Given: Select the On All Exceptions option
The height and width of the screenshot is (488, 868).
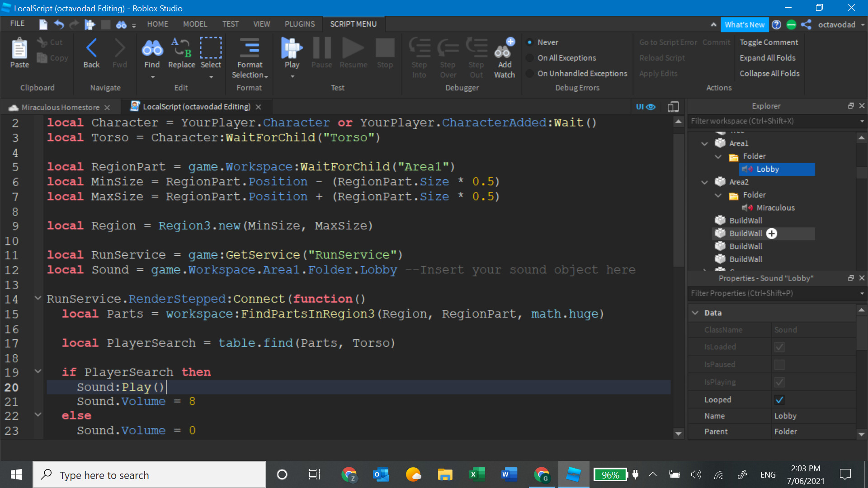Looking at the screenshot, I should (x=530, y=58).
